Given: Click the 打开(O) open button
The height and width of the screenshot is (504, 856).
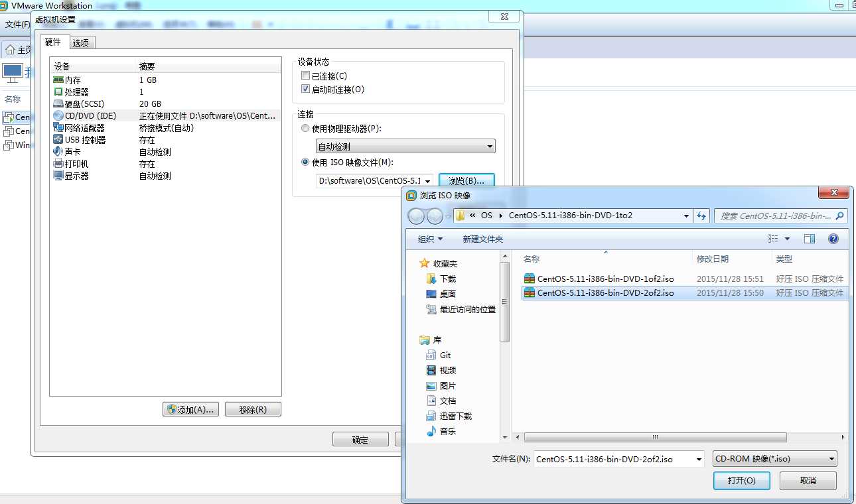Looking at the screenshot, I should (742, 481).
